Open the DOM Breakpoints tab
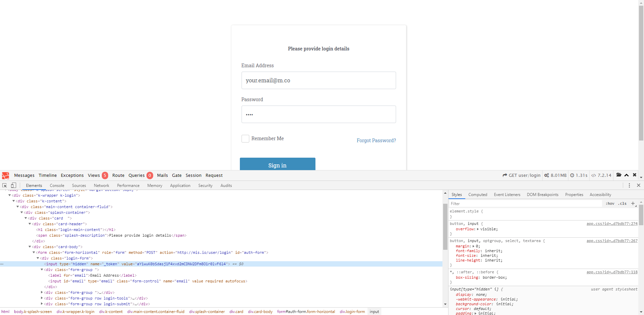Viewport: 644px width, 315px height. tap(543, 195)
